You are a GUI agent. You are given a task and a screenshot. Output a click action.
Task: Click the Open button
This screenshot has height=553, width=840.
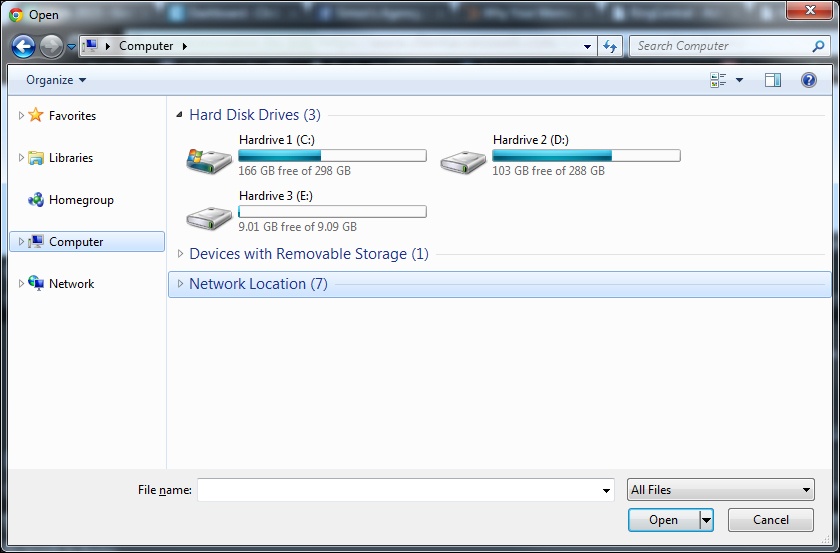click(663, 520)
